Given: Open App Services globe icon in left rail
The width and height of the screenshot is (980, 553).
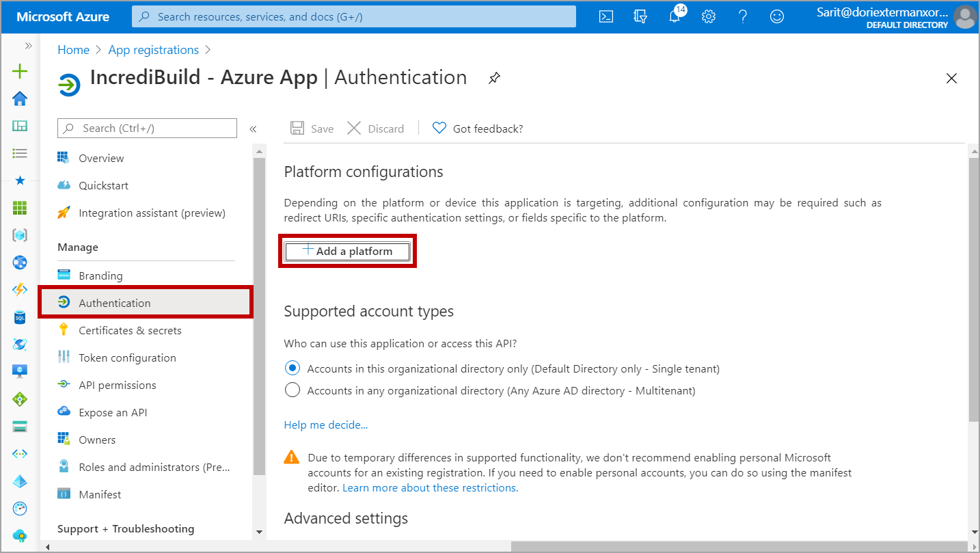Looking at the screenshot, I should [20, 262].
